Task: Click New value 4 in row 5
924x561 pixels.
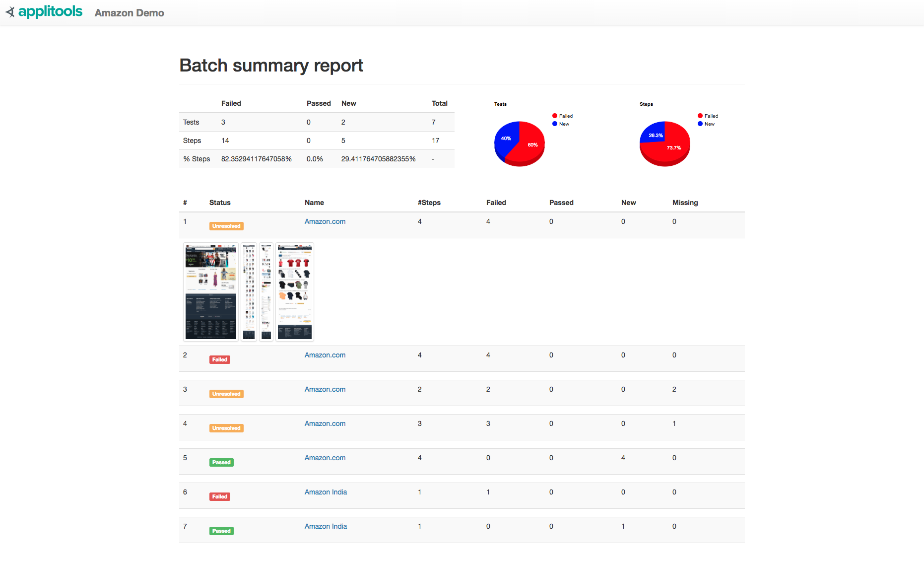Action: [x=623, y=458]
